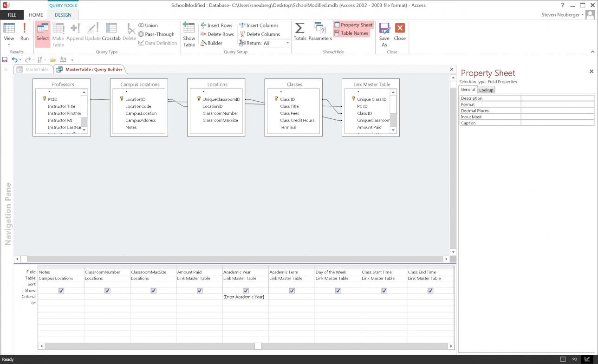This screenshot has width=598, height=364.
Task: Edit the Academic Year criteria cell
Action: click(x=246, y=297)
